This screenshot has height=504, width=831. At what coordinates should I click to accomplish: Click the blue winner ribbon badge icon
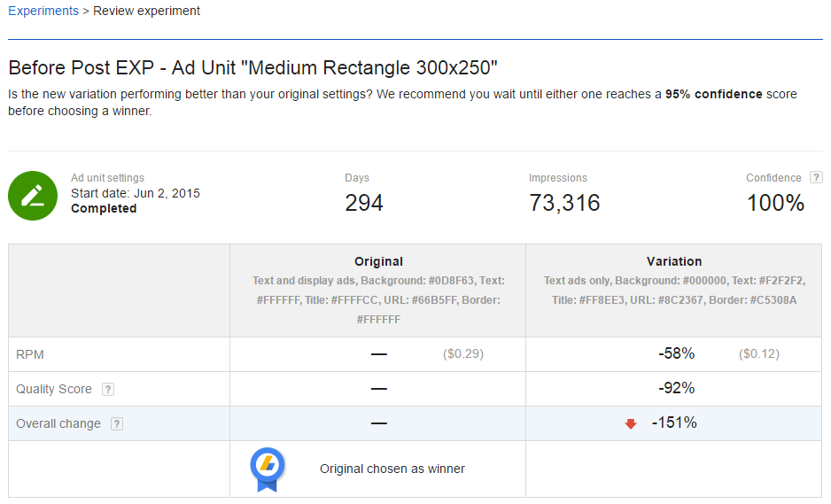coord(267,469)
